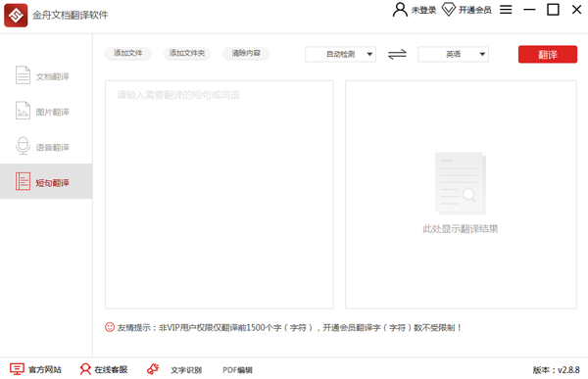Click the user account avatar icon
The image size is (588, 379).
[x=400, y=10]
